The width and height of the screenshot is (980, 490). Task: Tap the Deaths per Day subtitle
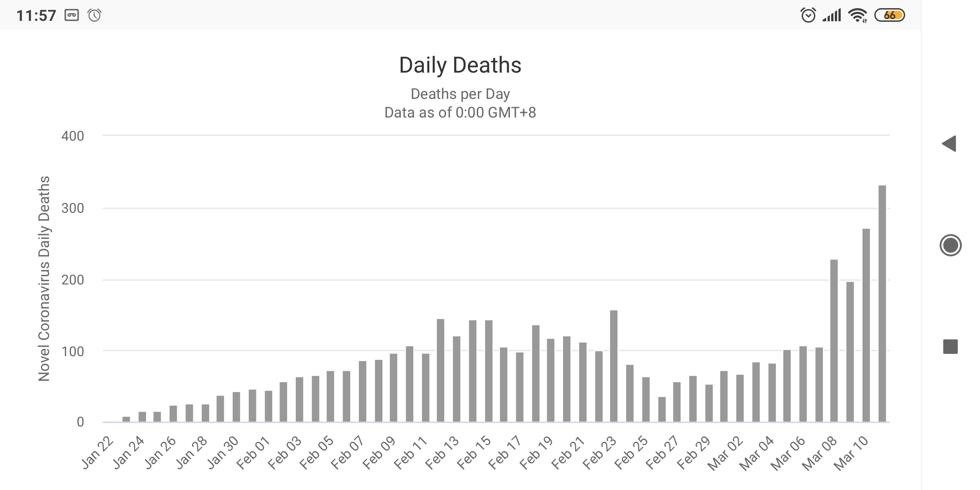tap(460, 94)
